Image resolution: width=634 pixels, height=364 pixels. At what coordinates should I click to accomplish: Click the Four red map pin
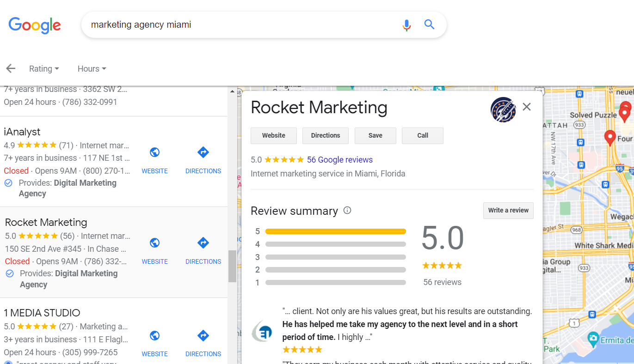tap(610, 138)
